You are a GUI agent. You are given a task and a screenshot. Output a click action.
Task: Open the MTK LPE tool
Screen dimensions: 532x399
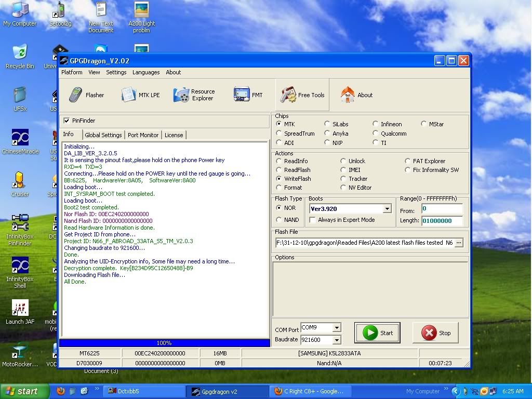pos(140,95)
